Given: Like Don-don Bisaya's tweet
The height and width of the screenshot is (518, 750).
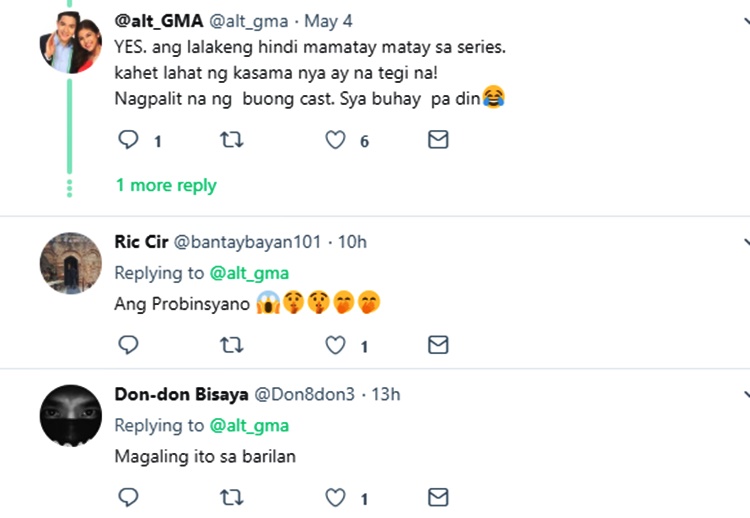Looking at the screenshot, I should click(x=336, y=497).
